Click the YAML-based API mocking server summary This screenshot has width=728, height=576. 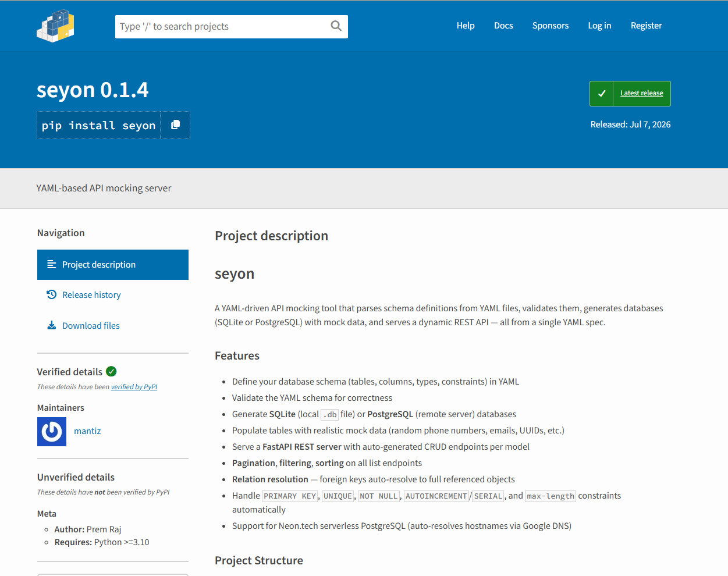[x=104, y=188]
